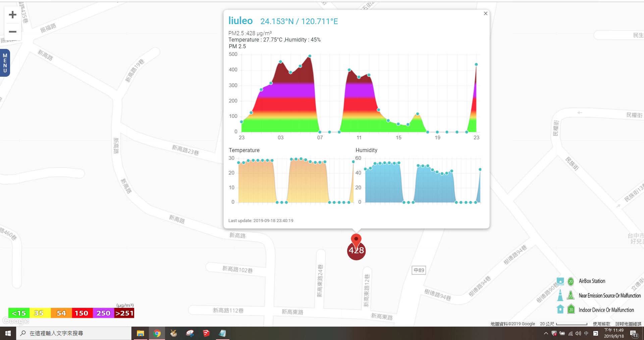Select the green <15 legend swatch

click(19, 313)
